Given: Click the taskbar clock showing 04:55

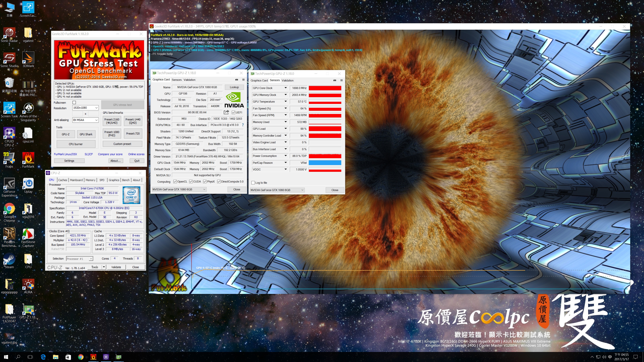Looking at the screenshot, I should click(x=622, y=357).
